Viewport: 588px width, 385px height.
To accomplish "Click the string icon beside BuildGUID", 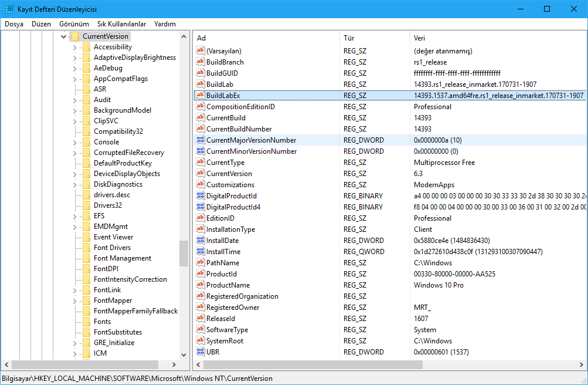I will coord(200,73).
